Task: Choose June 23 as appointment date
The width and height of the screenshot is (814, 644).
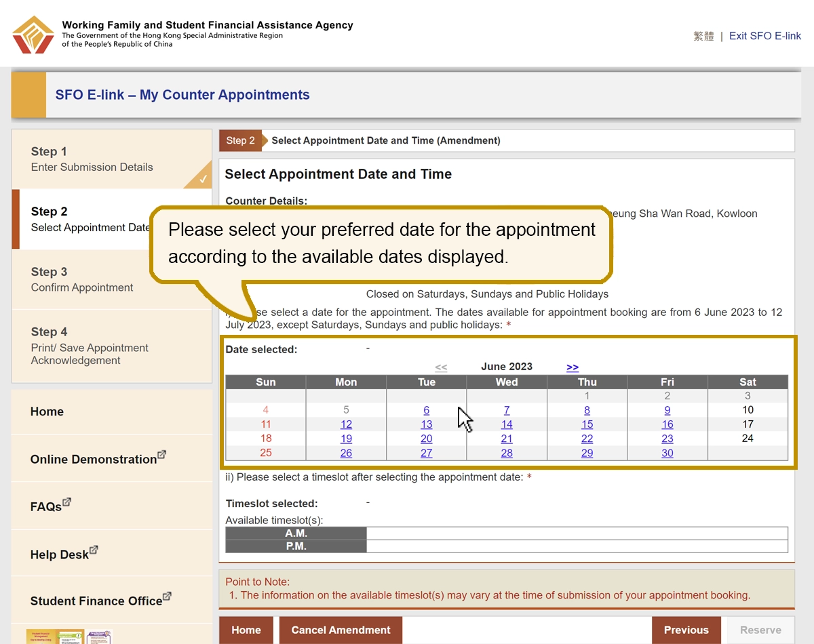Action: click(667, 439)
